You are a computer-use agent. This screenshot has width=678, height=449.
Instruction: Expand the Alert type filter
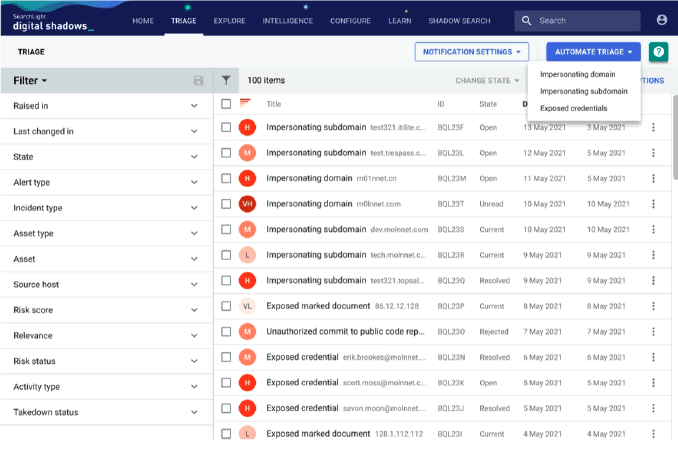pyautogui.click(x=106, y=182)
